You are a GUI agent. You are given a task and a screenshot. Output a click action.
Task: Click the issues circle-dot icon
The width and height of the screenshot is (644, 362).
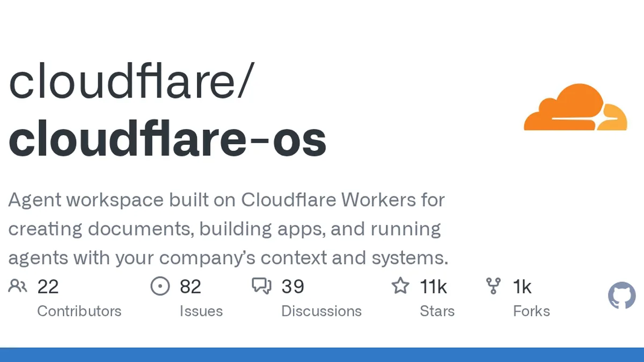pos(160,286)
